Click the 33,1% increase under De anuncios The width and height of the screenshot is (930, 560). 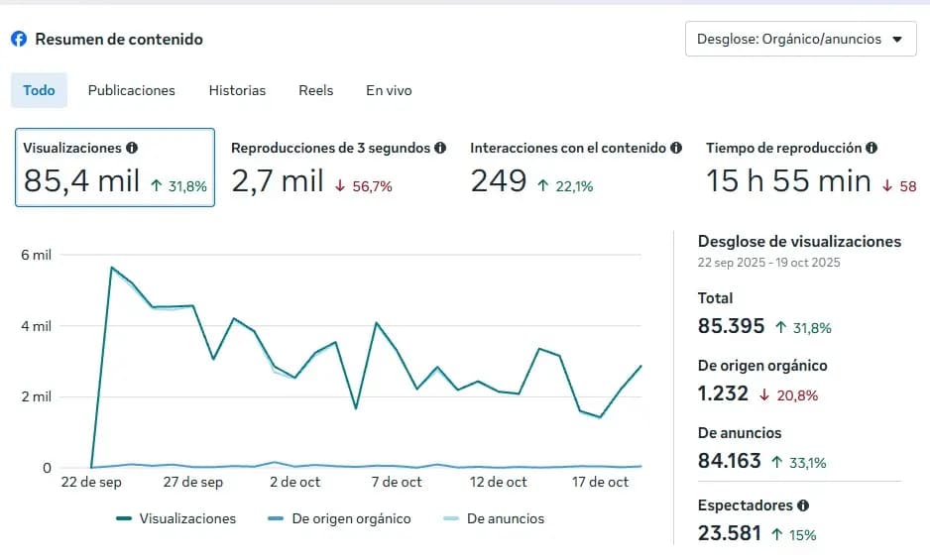798,463
